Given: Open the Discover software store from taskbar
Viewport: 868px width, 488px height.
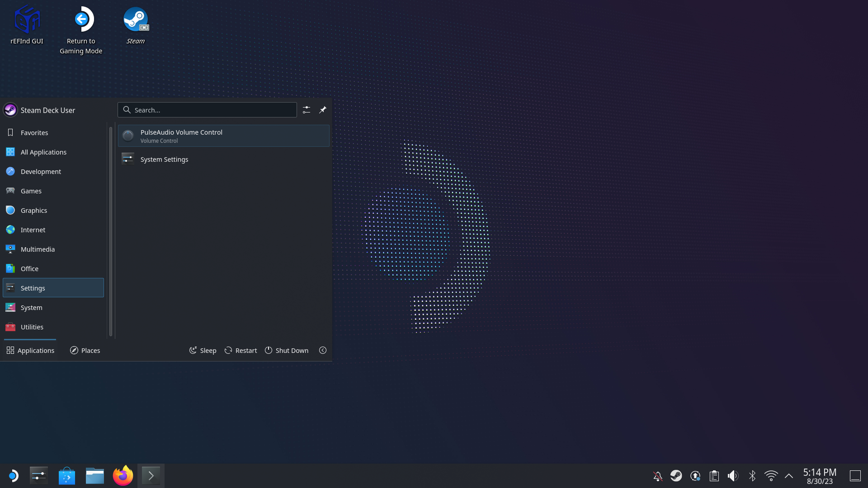Looking at the screenshot, I should click(x=66, y=475).
